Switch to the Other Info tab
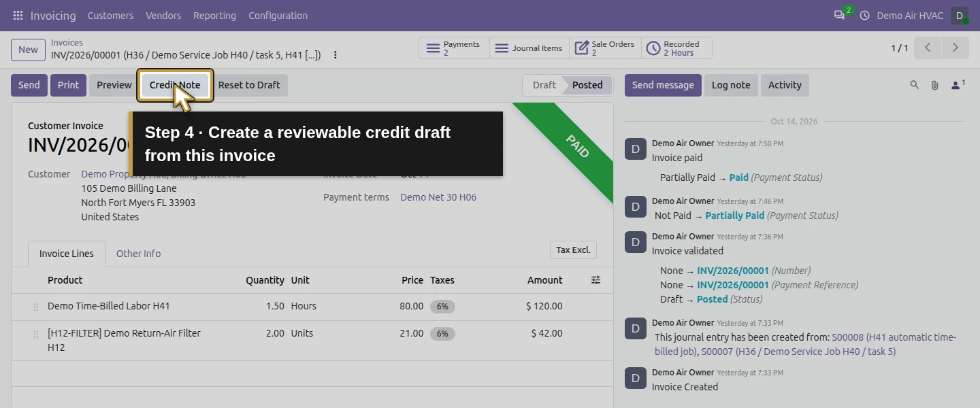The image size is (980, 408). click(138, 254)
